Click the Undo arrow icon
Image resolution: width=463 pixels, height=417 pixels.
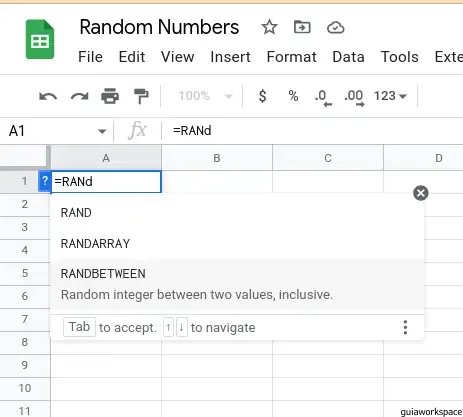(x=48, y=96)
